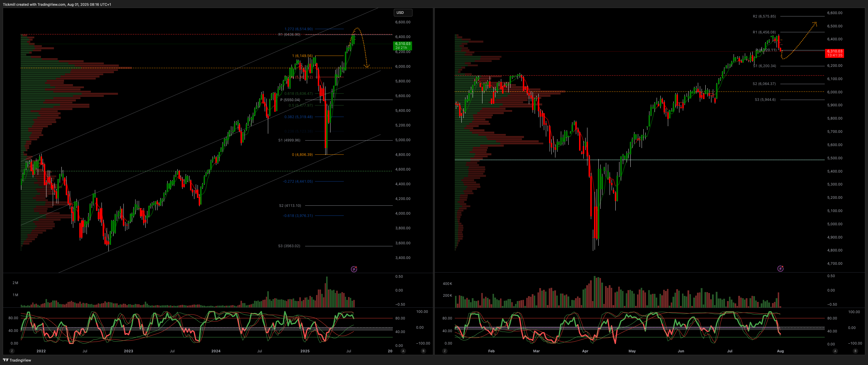Click the Z button on the left chart
Screen dimensions: 868x365
(12, 351)
